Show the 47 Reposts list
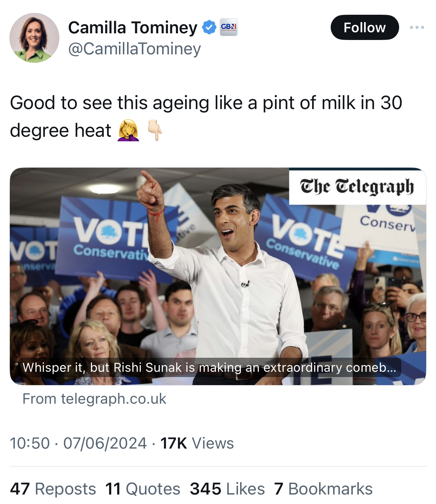Image resolution: width=436 pixels, height=504 pixels. click(x=53, y=489)
